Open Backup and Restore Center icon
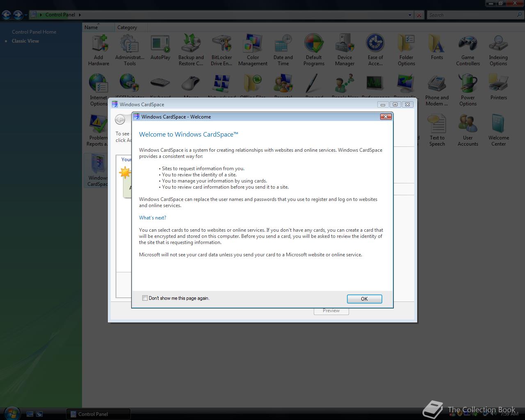 (191, 50)
